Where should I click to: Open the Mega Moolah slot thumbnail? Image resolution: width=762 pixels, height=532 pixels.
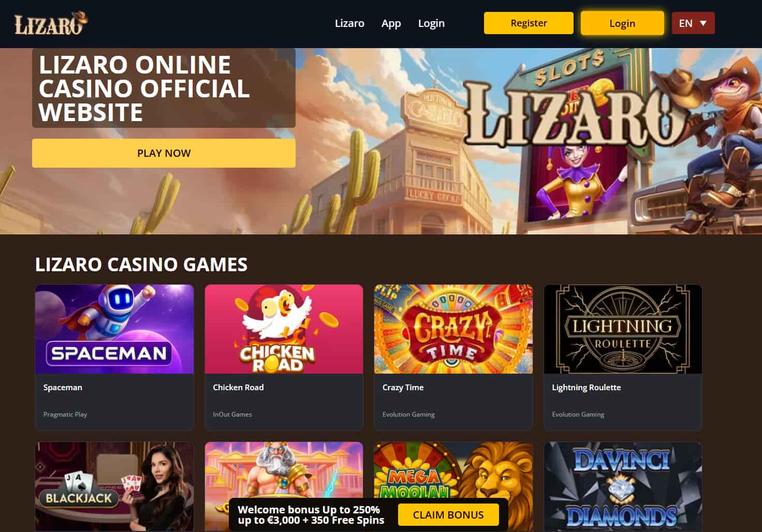tap(453, 472)
